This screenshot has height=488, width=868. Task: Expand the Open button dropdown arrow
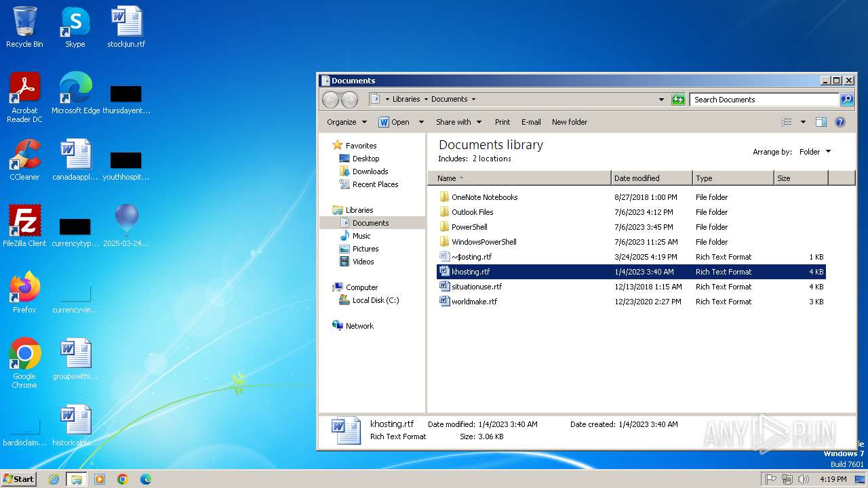click(x=421, y=122)
